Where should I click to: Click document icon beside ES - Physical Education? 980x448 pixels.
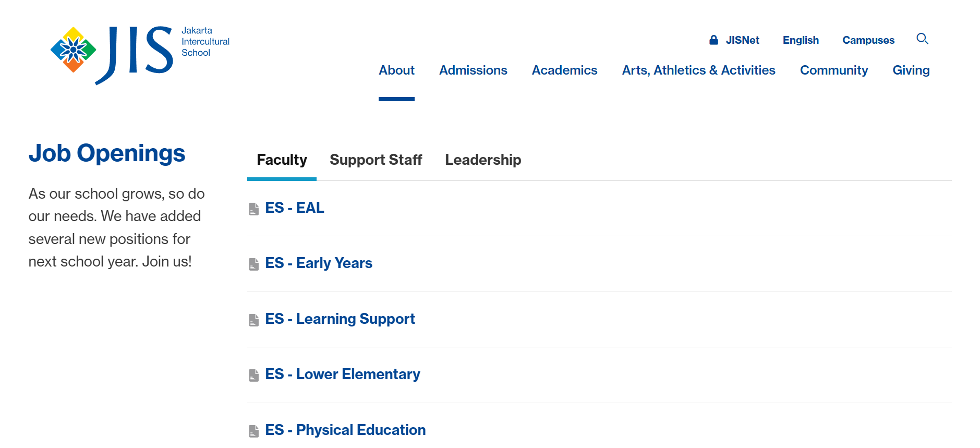[254, 431]
